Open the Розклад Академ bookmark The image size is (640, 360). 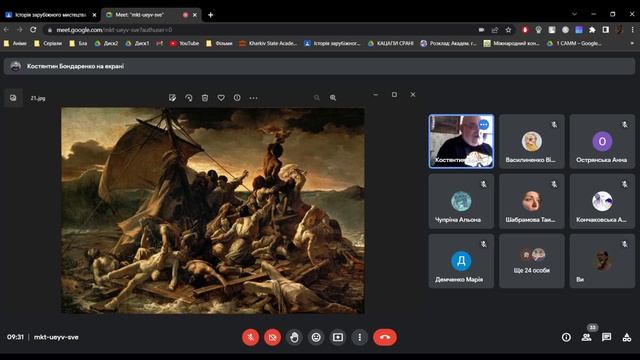point(449,43)
